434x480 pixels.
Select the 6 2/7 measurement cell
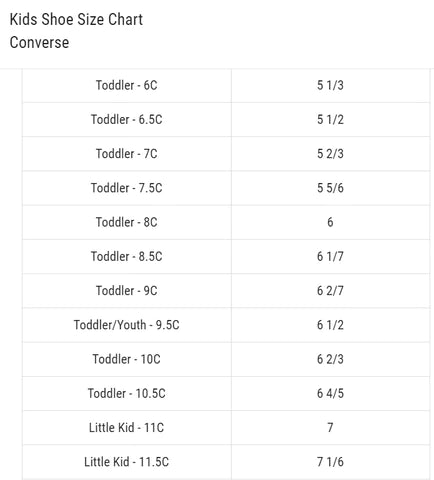[x=330, y=291]
